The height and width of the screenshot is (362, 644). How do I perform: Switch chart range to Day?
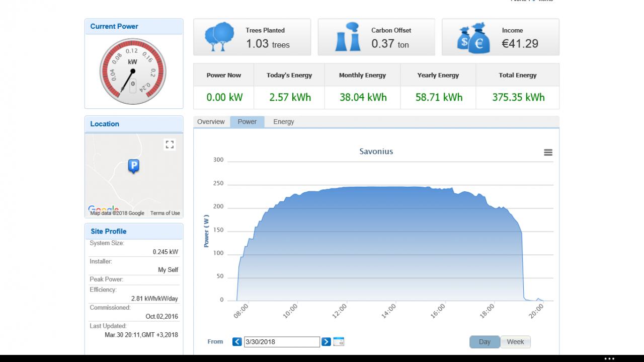click(485, 342)
